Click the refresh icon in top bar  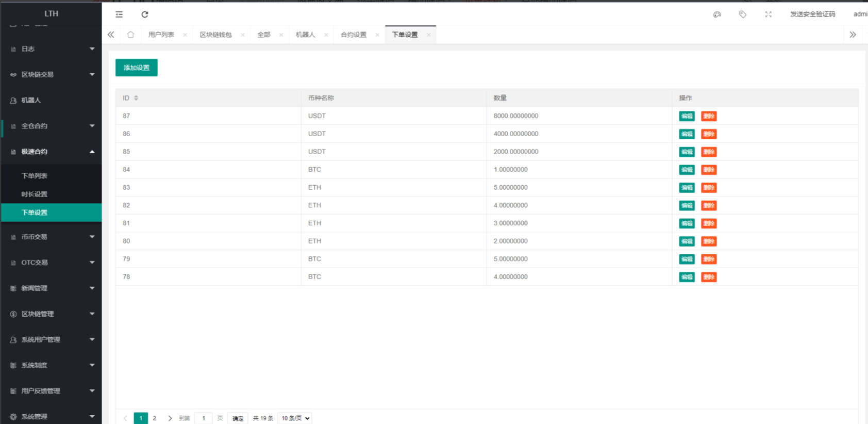(x=145, y=14)
